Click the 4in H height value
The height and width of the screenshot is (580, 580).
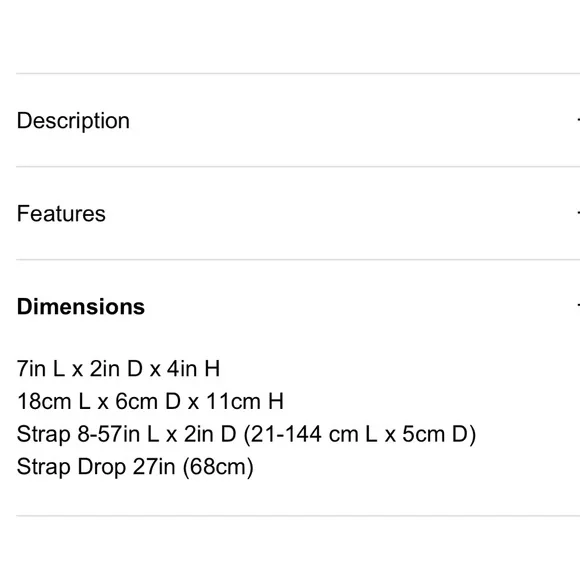click(193, 369)
